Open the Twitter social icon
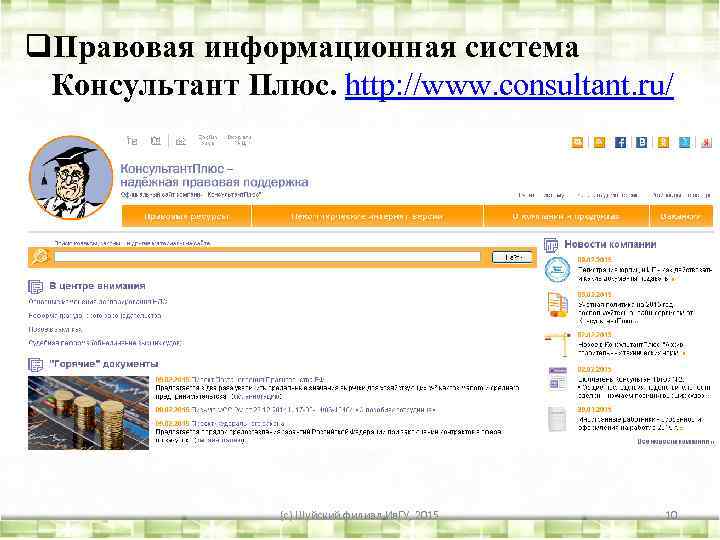The height and width of the screenshot is (540, 720). coord(684,142)
